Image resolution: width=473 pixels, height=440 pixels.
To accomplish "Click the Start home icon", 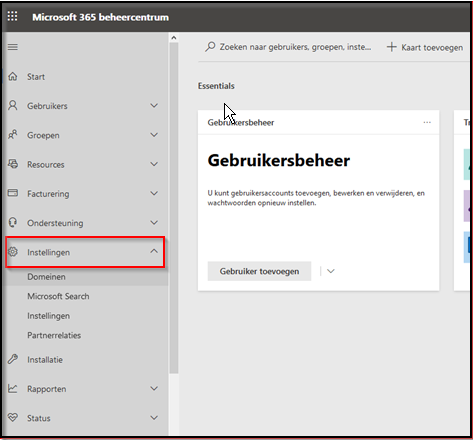I will coord(13,76).
